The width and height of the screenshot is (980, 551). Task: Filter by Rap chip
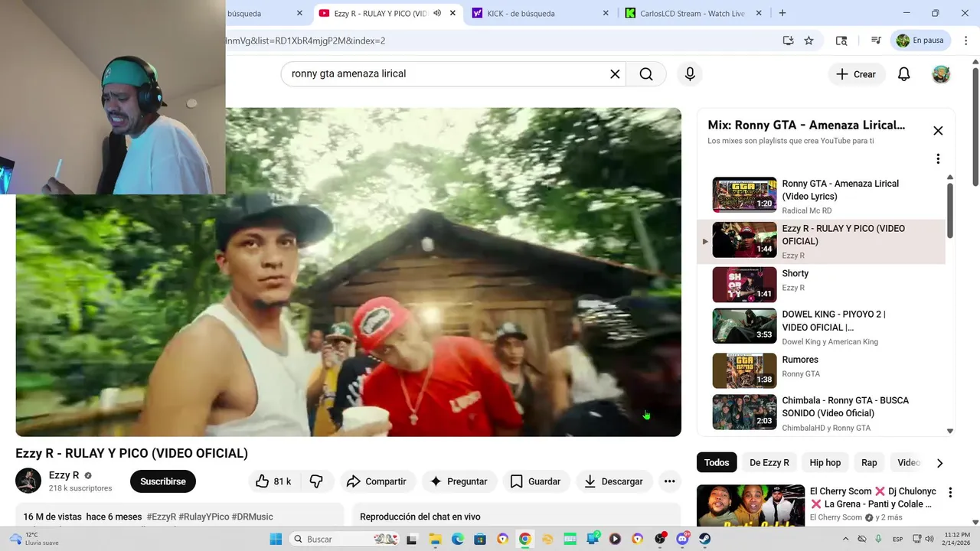click(869, 462)
